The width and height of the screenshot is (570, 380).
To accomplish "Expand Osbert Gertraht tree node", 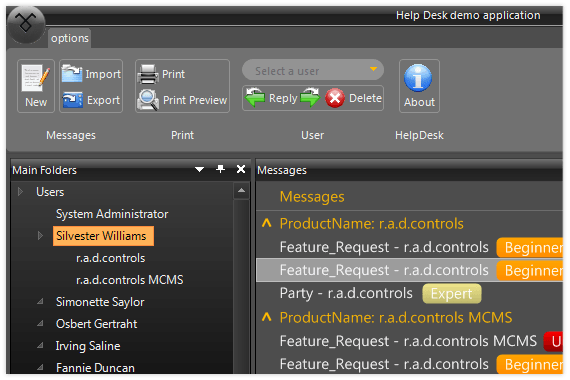I will point(40,323).
